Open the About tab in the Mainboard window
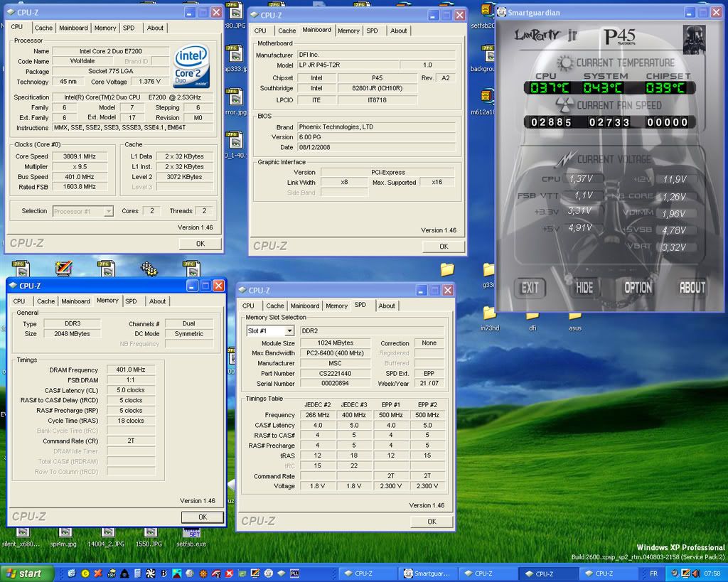Screen dimensions: 728x582 pos(398,31)
